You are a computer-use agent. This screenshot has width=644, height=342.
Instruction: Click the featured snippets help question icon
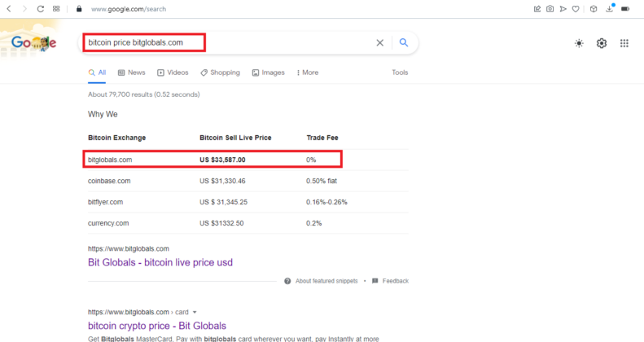click(x=287, y=281)
